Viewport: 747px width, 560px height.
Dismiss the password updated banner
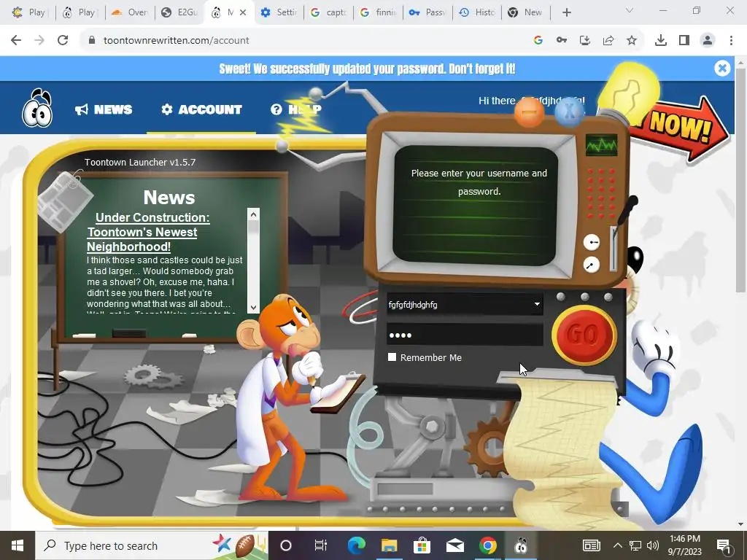coord(722,69)
